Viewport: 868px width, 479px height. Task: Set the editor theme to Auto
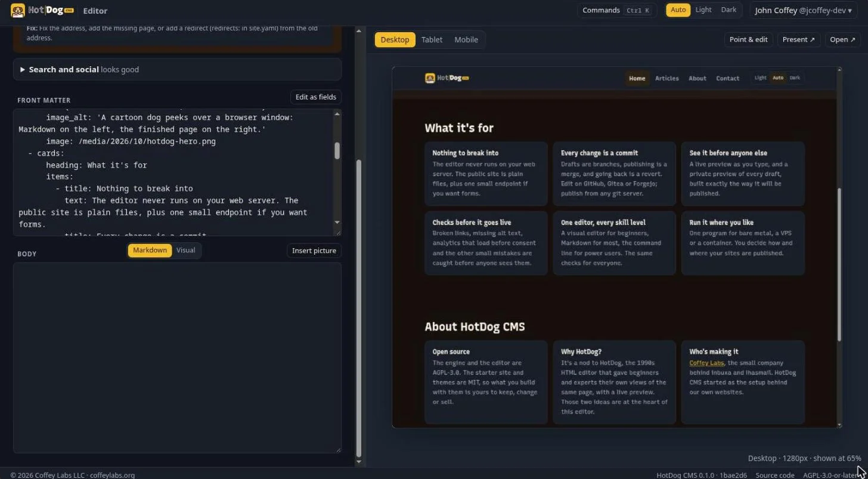pyautogui.click(x=678, y=10)
